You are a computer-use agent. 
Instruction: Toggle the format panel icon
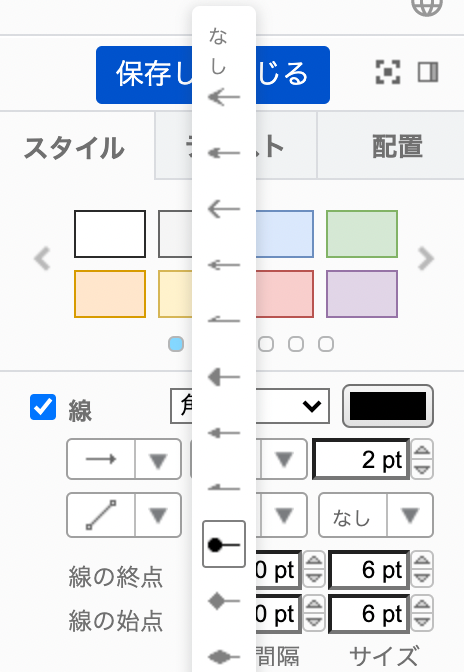[428, 72]
